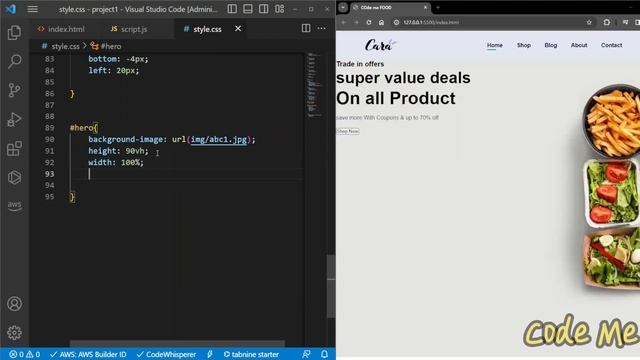
Task: Click the tabnine starter status item
Action: [251, 354]
